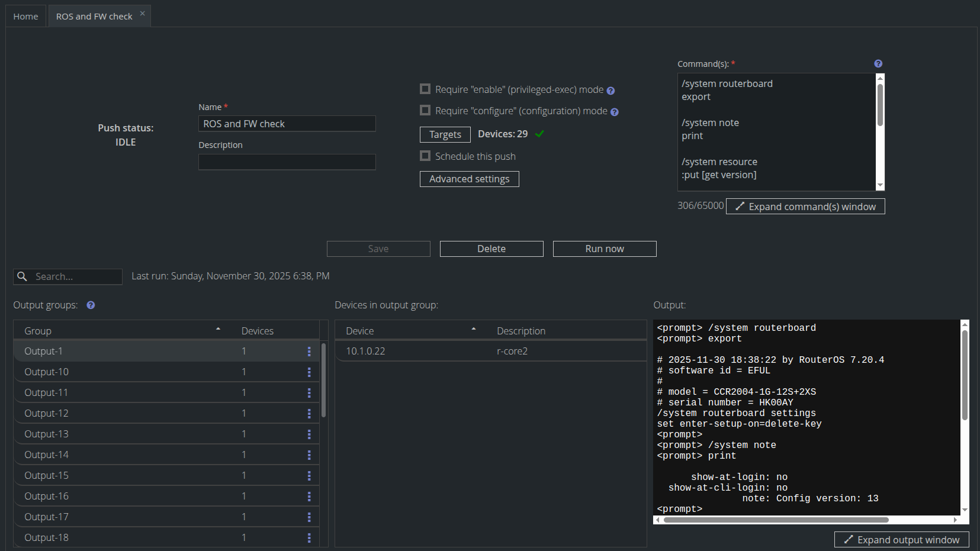The image size is (980, 551).
Task: Tick the Schedule this push checkbox
Action: (x=425, y=156)
